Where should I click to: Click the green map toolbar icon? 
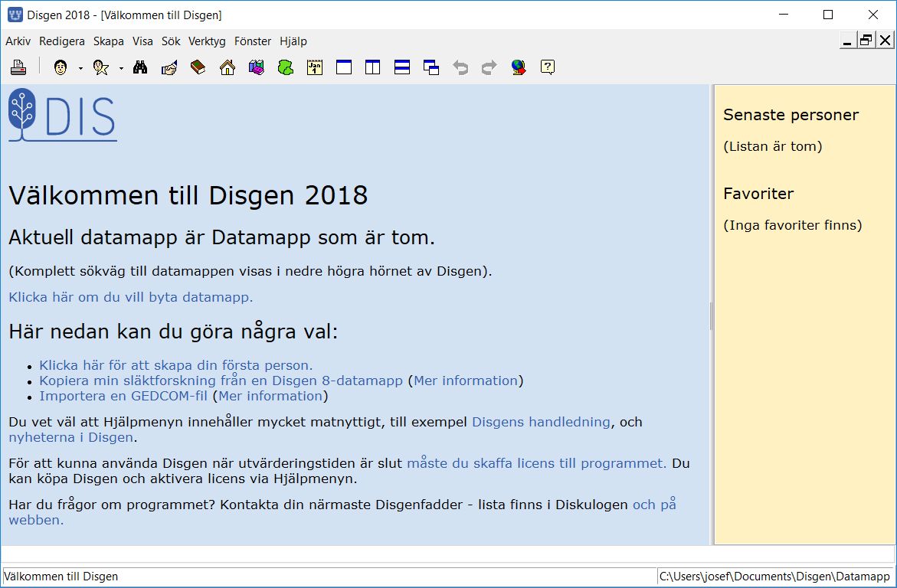pos(286,67)
